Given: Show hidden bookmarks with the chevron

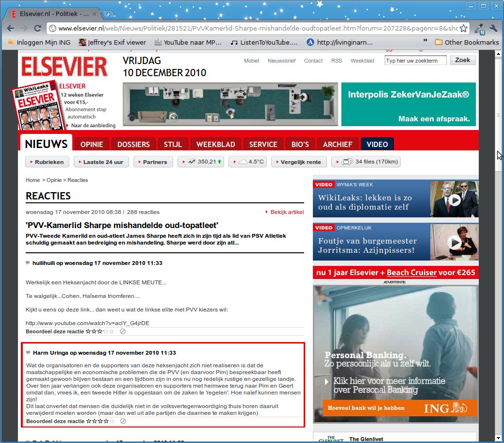Looking at the screenshot, I should [425, 40].
